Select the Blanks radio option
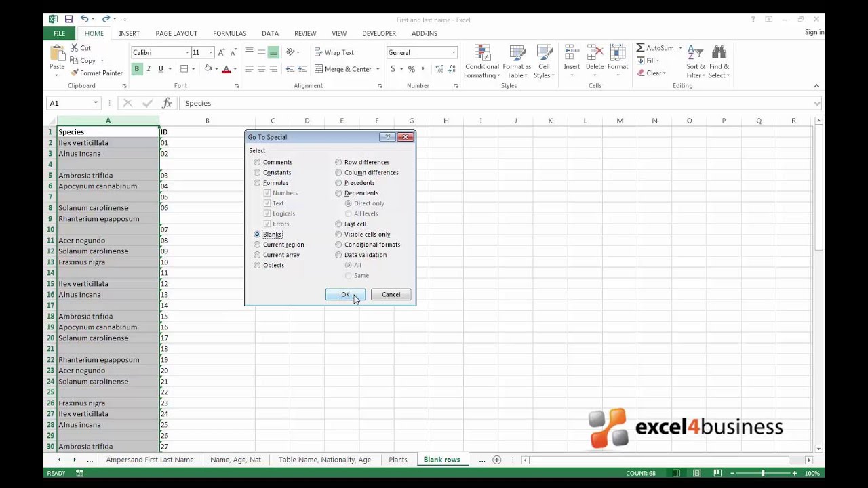The image size is (868, 488). click(x=257, y=234)
